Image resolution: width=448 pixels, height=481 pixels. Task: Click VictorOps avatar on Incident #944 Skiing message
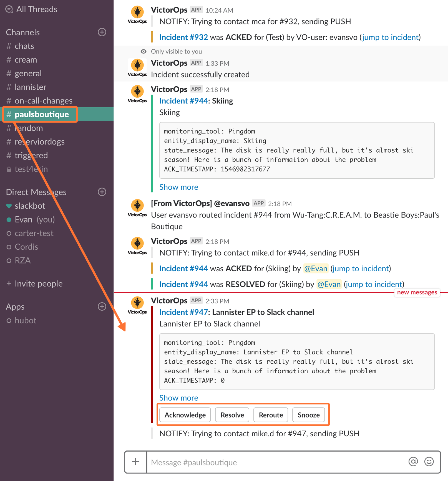tap(137, 94)
